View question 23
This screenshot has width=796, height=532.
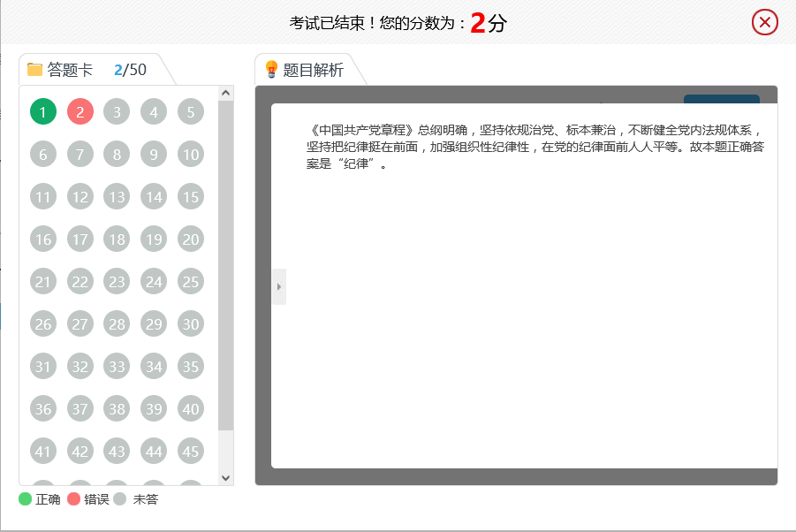pos(117,281)
